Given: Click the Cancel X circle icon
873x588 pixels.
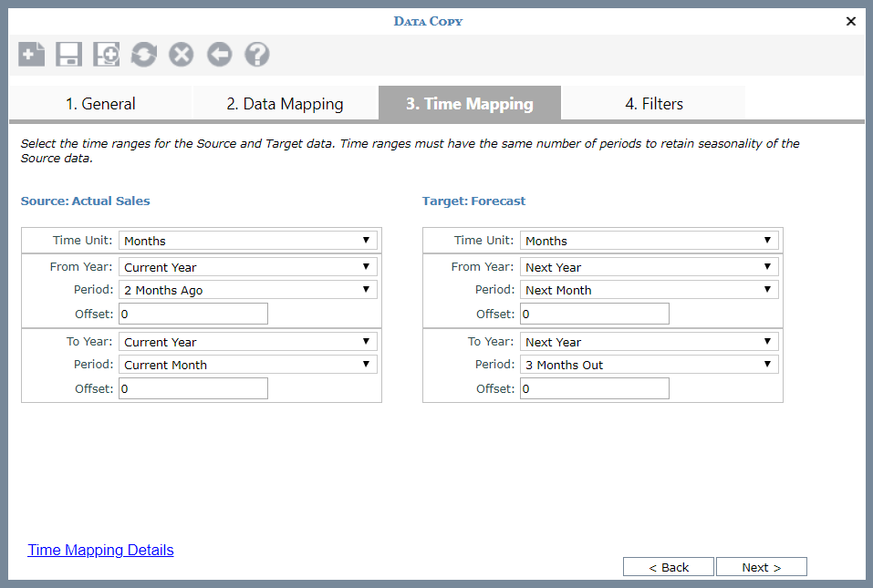Looking at the screenshot, I should click(x=182, y=55).
